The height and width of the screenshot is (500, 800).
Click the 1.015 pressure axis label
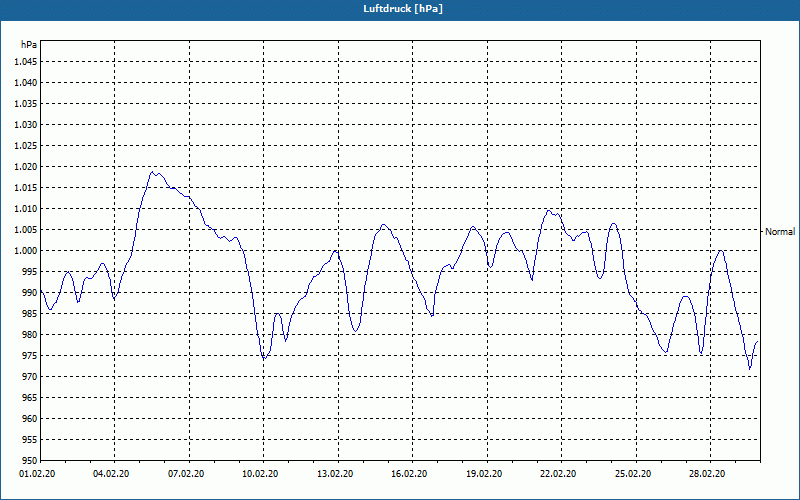(26, 188)
